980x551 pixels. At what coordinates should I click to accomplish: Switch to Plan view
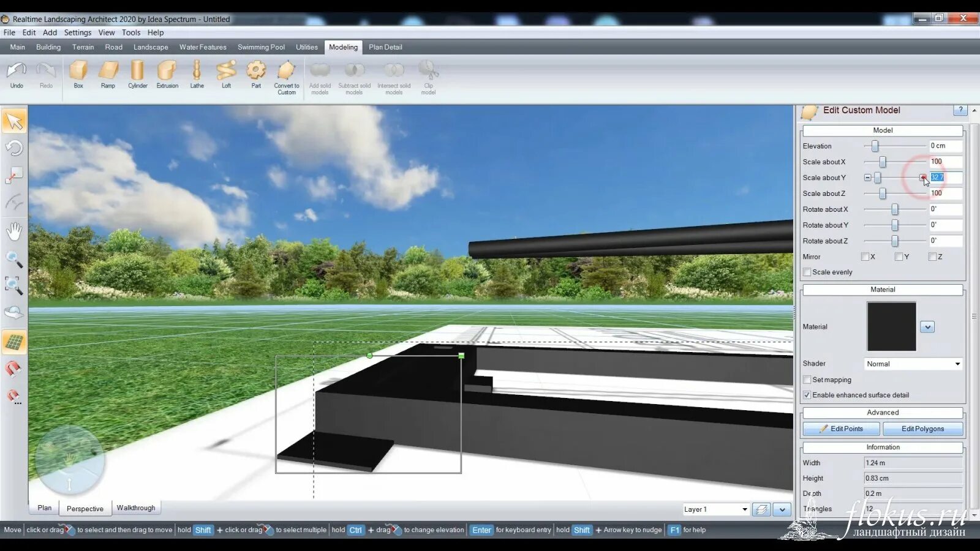pyautogui.click(x=45, y=508)
